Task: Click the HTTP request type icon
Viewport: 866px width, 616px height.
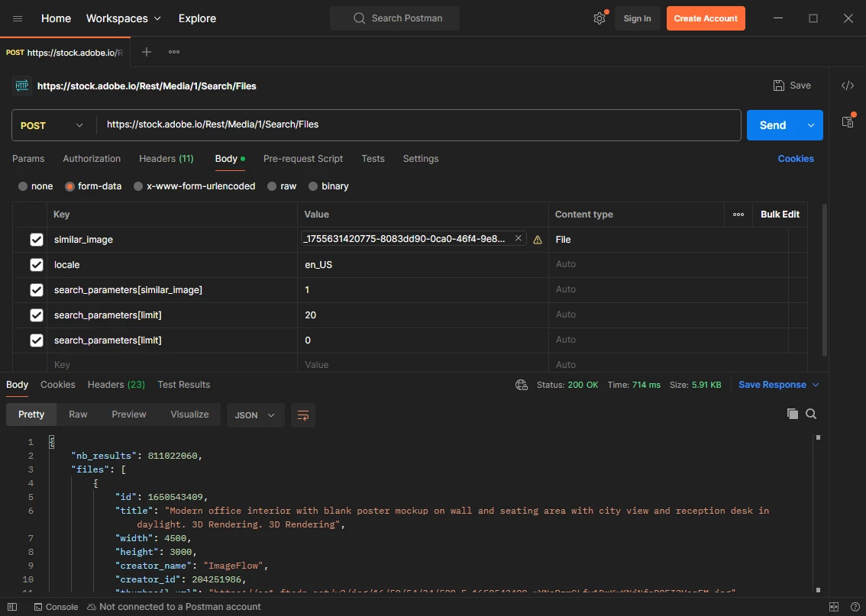Action: (21, 85)
